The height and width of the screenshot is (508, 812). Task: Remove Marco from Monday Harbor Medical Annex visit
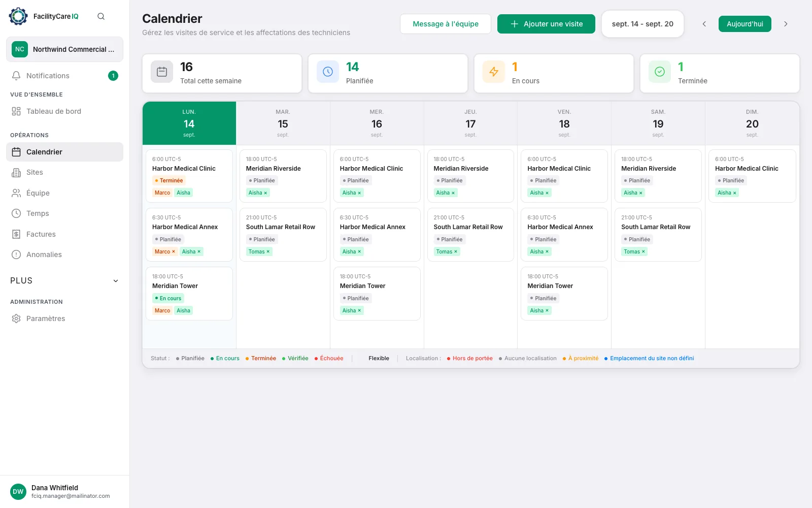[x=174, y=251]
